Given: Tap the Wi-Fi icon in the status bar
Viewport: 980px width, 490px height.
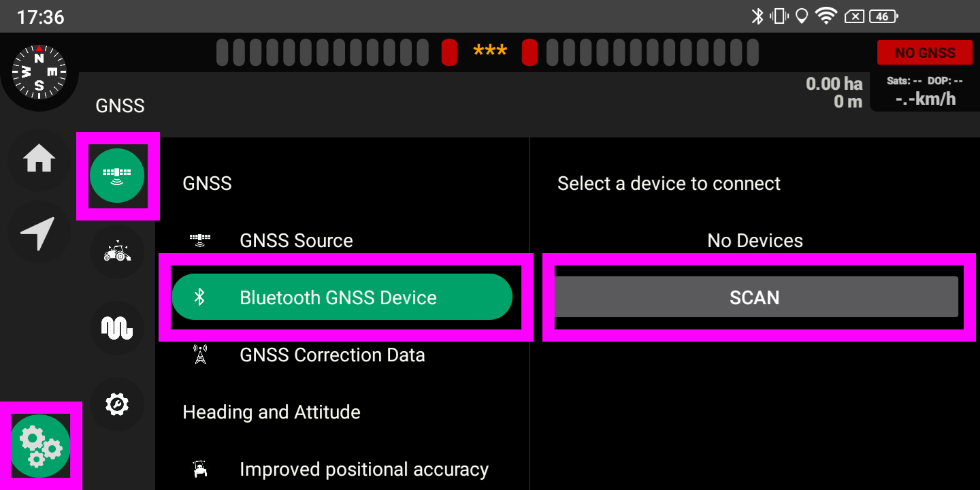Looking at the screenshot, I should click(826, 16).
